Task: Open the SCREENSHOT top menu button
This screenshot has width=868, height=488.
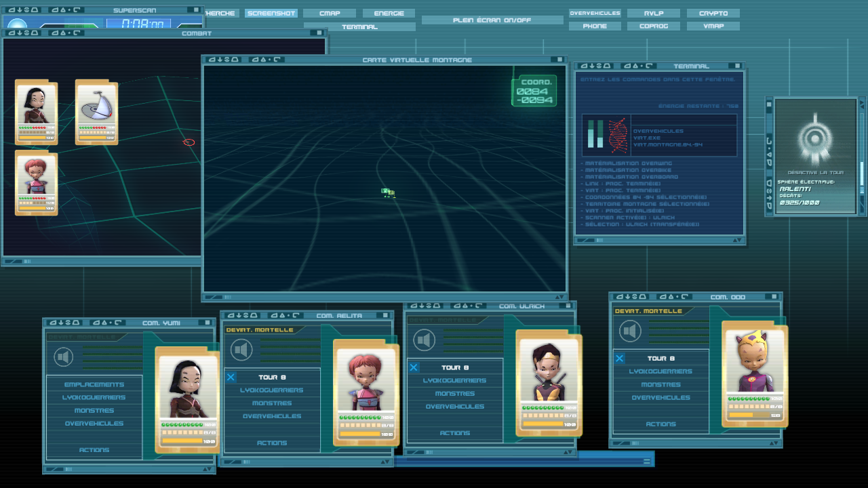Action: click(x=271, y=14)
